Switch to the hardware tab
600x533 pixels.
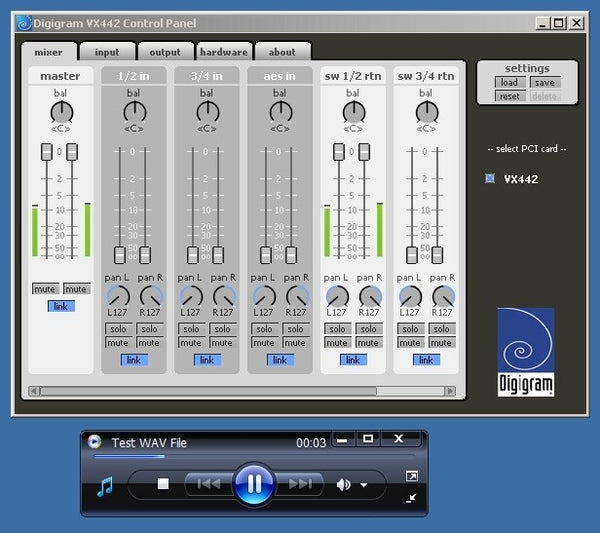pyautogui.click(x=223, y=52)
